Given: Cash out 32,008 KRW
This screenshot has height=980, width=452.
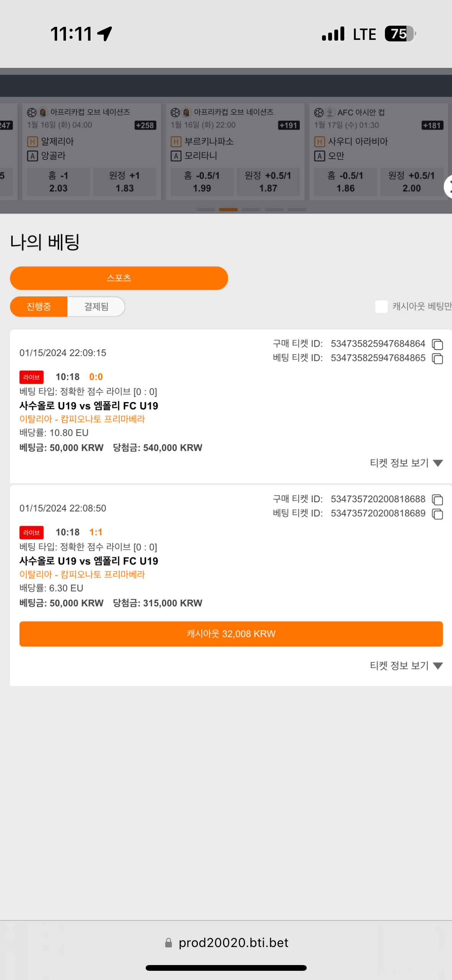Looking at the screenshot, I should click(x=231, y=634).
